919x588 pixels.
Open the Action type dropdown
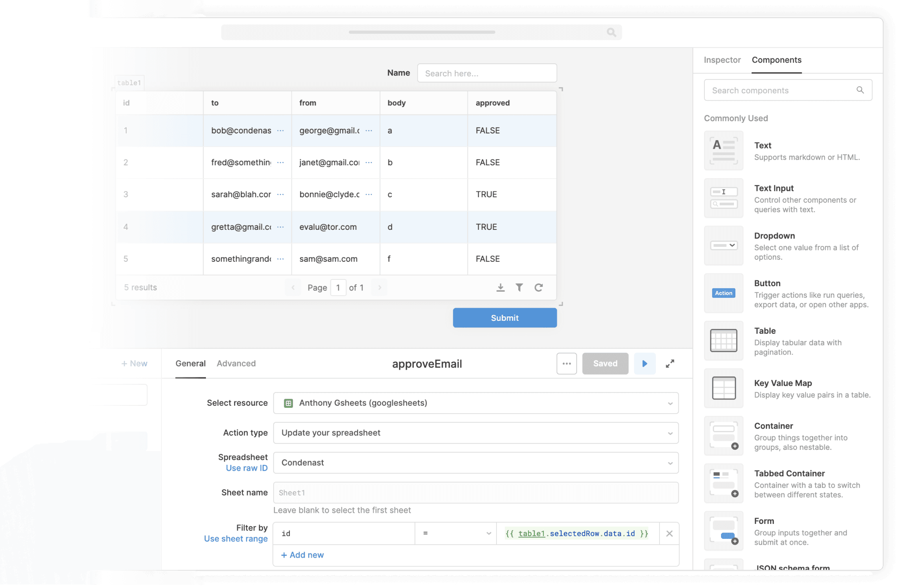coord(671,433)
